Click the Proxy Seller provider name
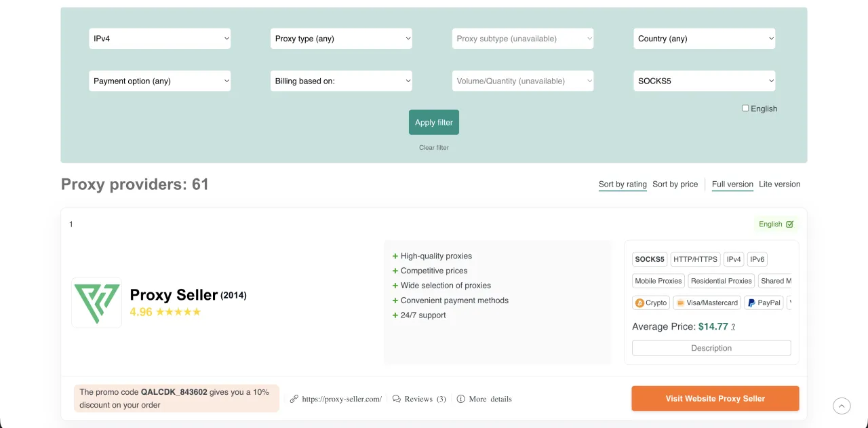Image resolution: width=868 pixels, height=428 pixels. click(x=174, y=295)
